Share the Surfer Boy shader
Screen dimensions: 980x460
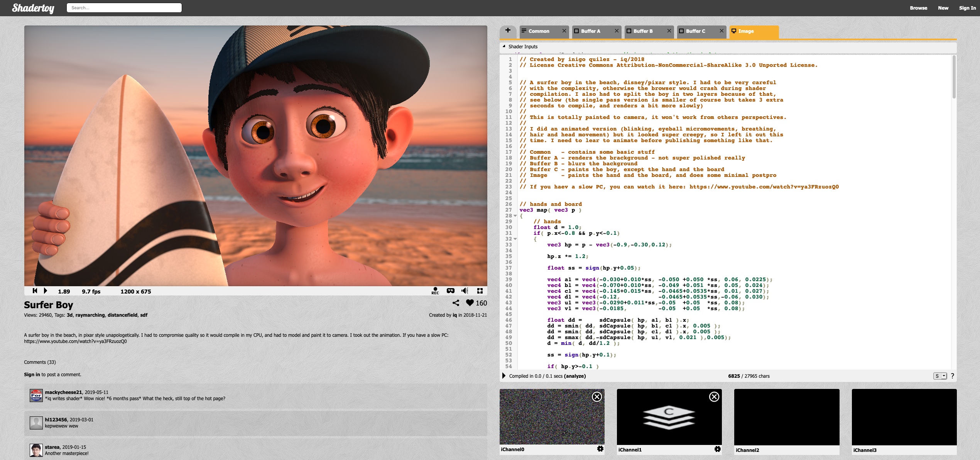456,303
